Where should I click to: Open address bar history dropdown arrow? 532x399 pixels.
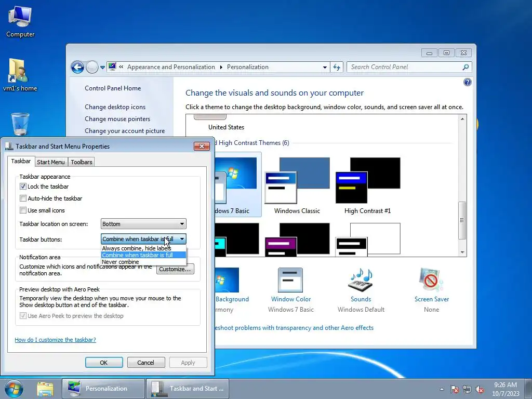(x=325, y=67)
